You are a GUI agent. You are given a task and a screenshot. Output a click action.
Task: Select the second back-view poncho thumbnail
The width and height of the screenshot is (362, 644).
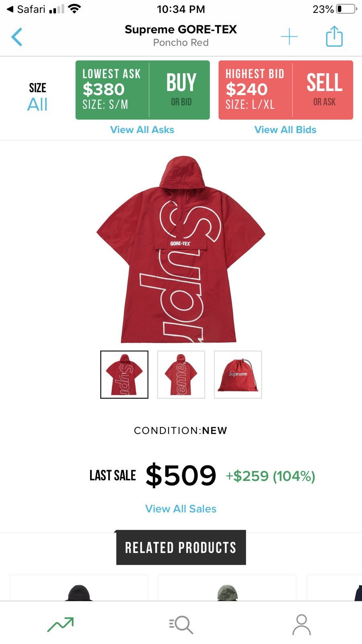pyautogui.click(x=181, y=375)
